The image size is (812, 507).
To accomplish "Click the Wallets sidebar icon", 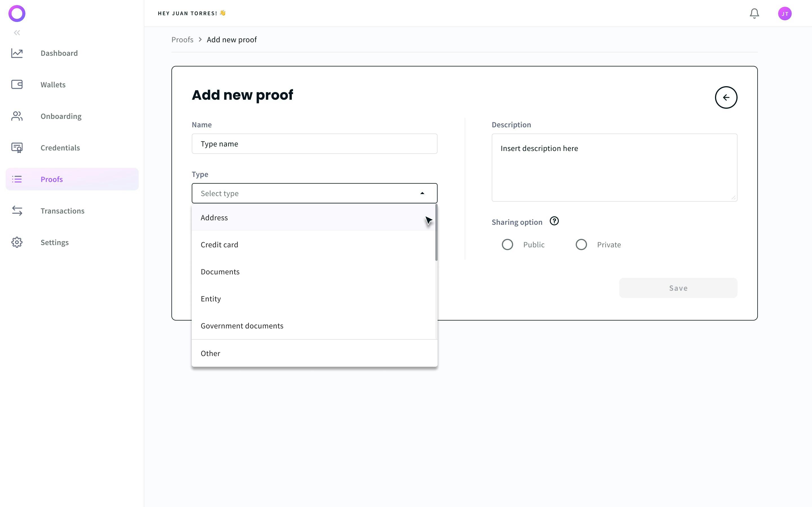I will click(17, 84).
